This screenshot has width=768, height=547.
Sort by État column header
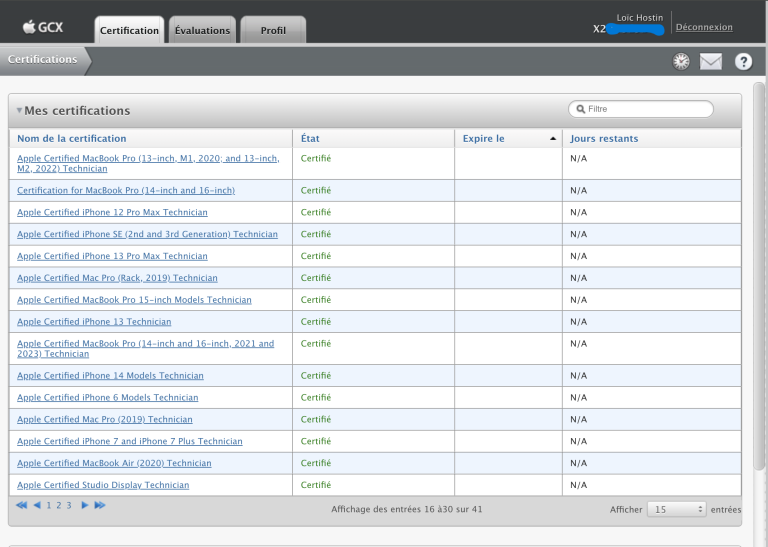coord(310,139)
